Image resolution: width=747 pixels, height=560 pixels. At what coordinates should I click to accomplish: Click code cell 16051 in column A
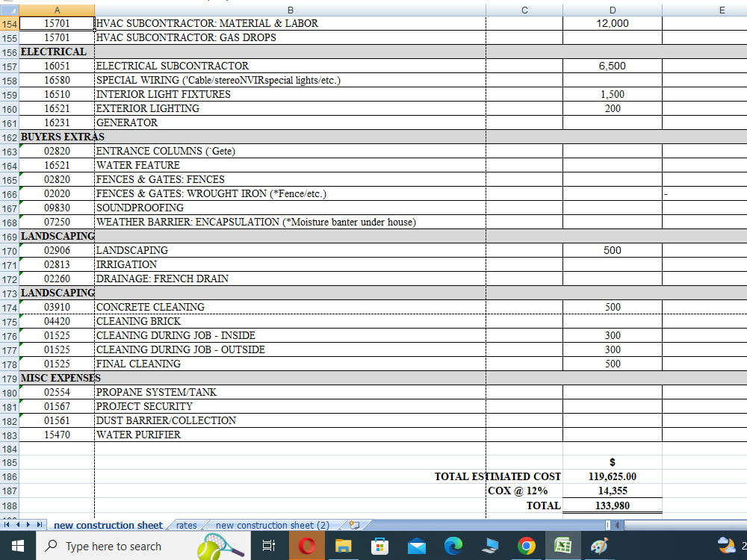pyautogui.click(x=57, y=66)
